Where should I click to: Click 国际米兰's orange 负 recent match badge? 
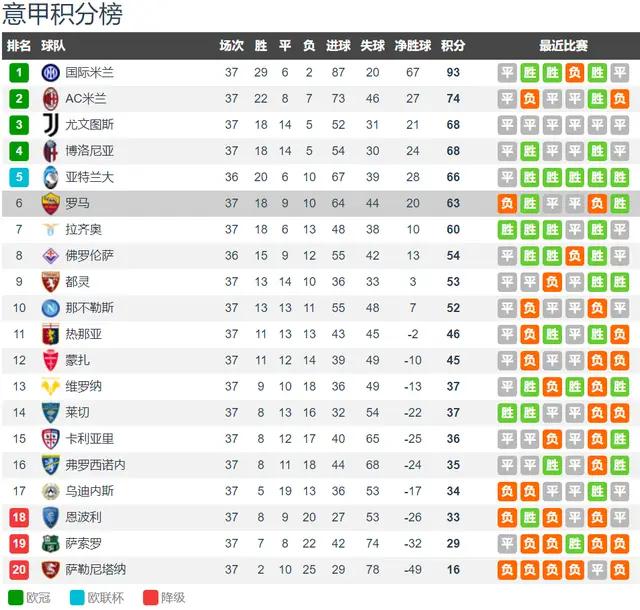[x=574, y=73]
